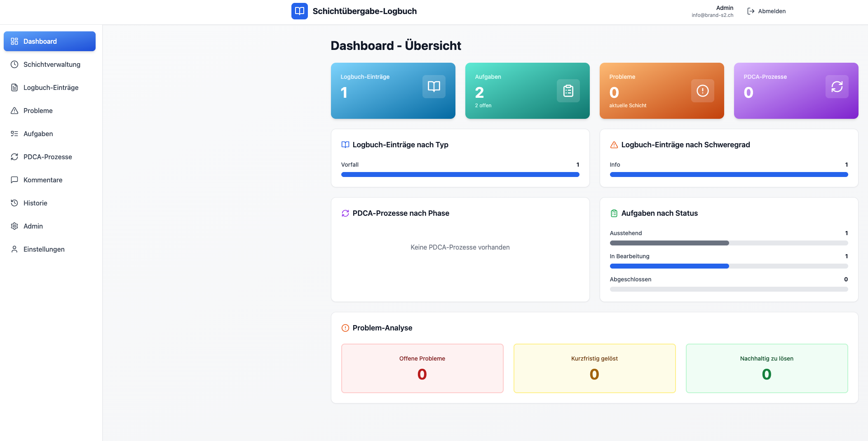This screenshot has height=441, width=868.
Task: Click the clock icon beside Schichtverwaltung
Action: (14, 64)
